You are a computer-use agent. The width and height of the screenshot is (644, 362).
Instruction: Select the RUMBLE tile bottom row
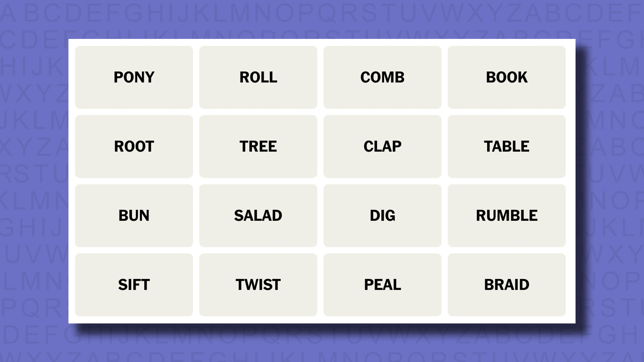point(506,215)
